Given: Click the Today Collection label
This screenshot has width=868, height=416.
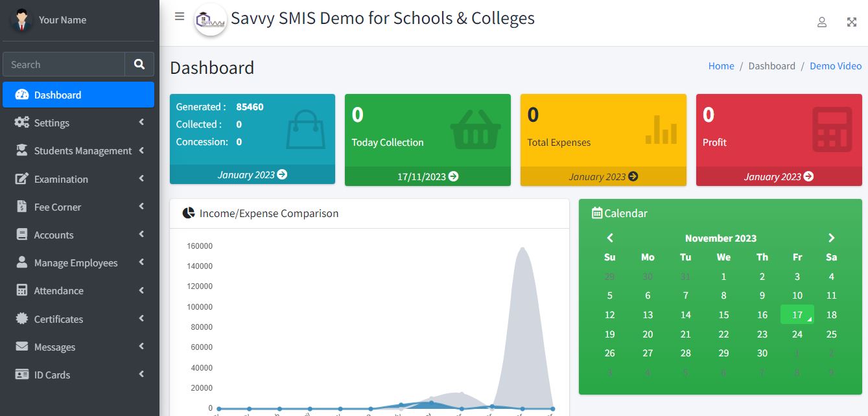Looking at the screenshot, I should tap(388, 142).
